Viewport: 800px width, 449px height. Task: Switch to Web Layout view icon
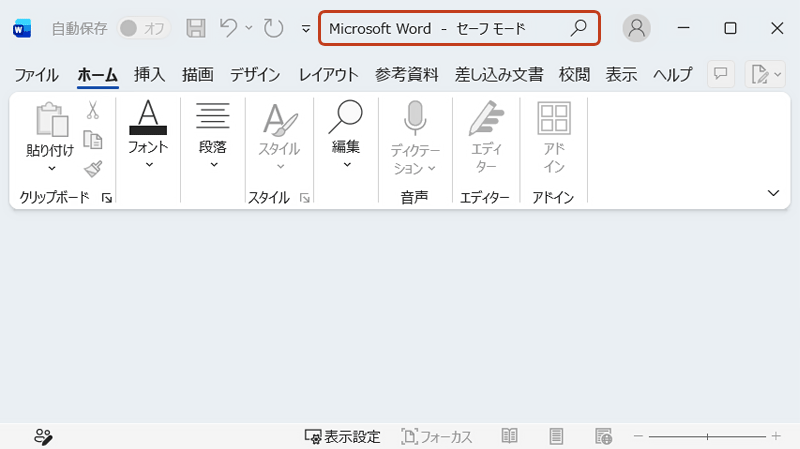[603, 436]
